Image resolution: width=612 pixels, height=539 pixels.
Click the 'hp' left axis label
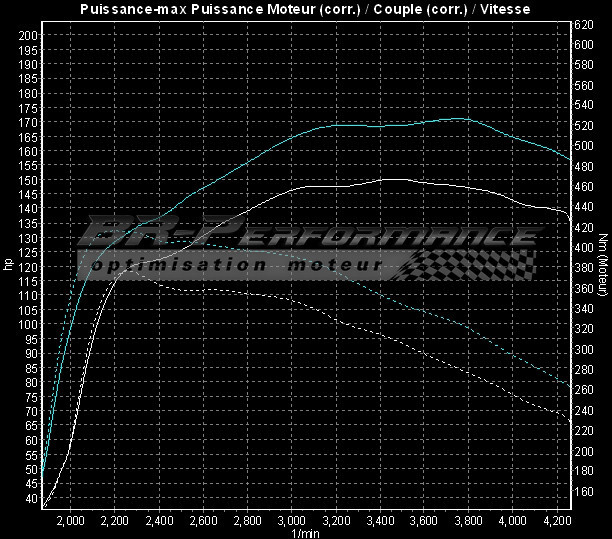pos(8,265)
